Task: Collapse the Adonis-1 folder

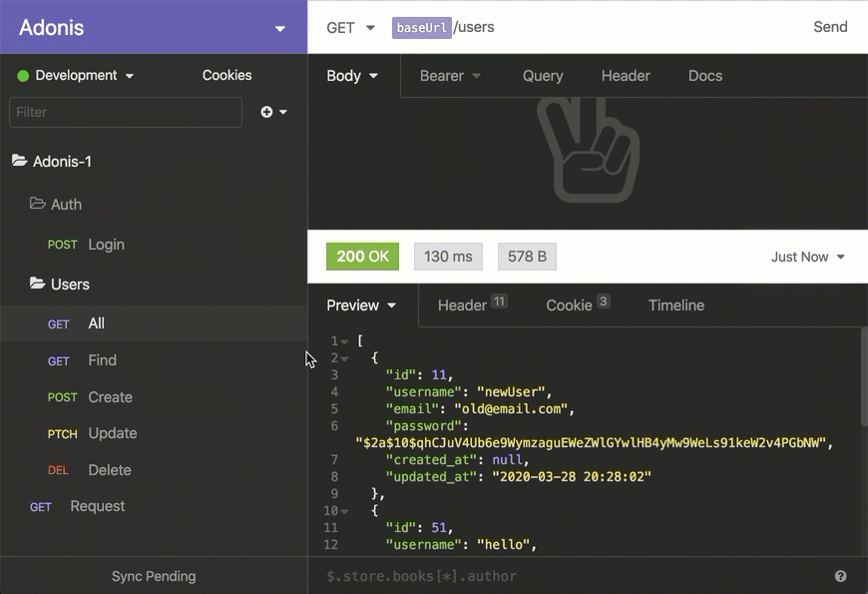Action: click(52, 162)
